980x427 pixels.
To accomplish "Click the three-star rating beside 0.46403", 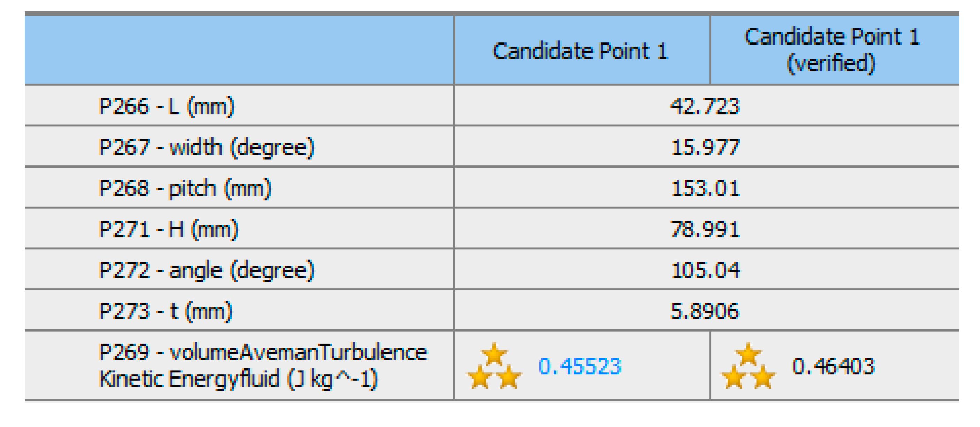I will click(748, 365).
